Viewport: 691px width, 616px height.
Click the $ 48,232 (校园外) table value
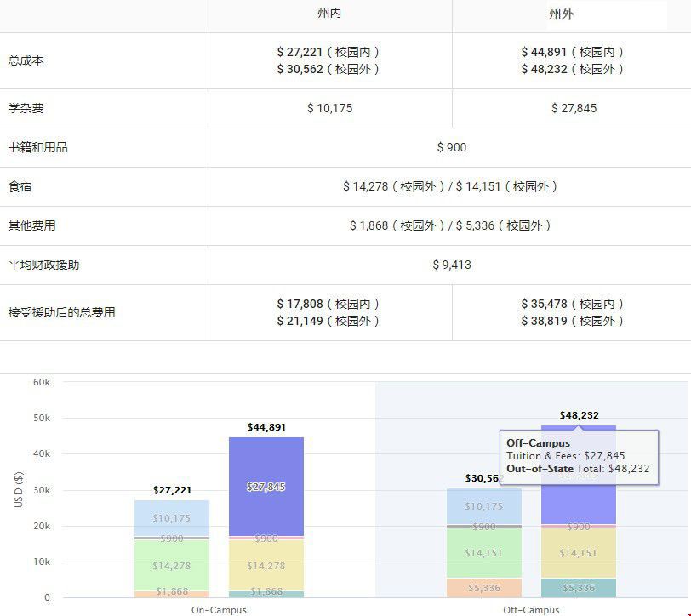point(573,69)
